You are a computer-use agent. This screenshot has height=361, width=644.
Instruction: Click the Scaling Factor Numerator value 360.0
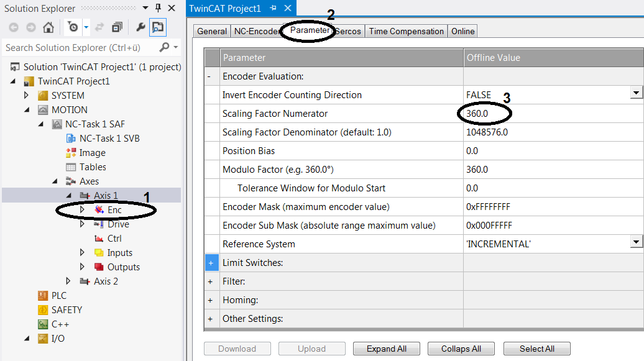(477, 114)
